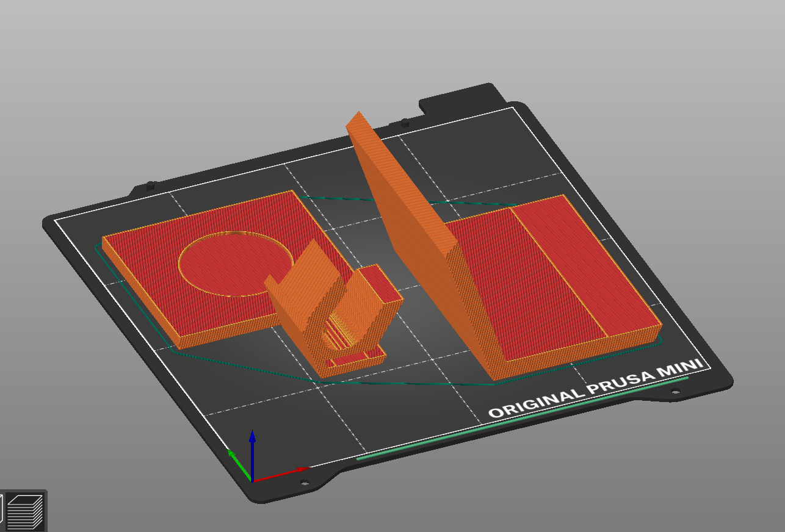Click the small peg at the bed's back-left edge
Image resolution: width=785 pixels, height=532 pixels.
(151, 184)
